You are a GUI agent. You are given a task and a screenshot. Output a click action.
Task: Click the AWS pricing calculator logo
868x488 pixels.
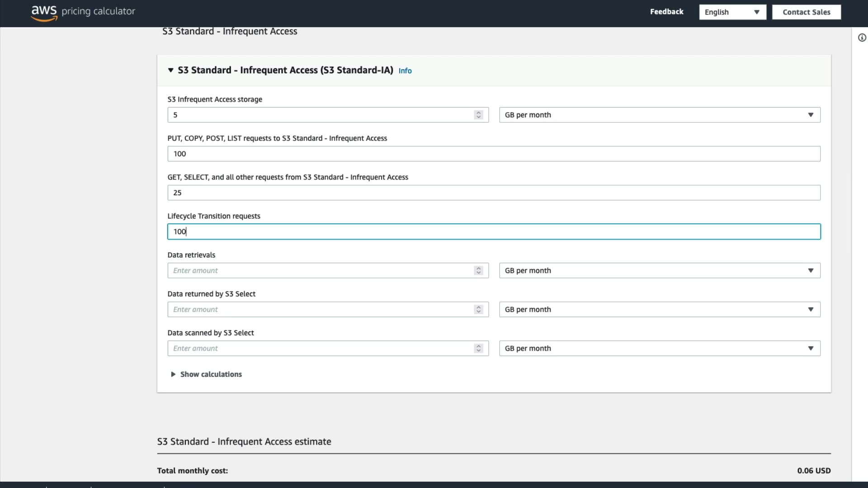pos(83,12)
